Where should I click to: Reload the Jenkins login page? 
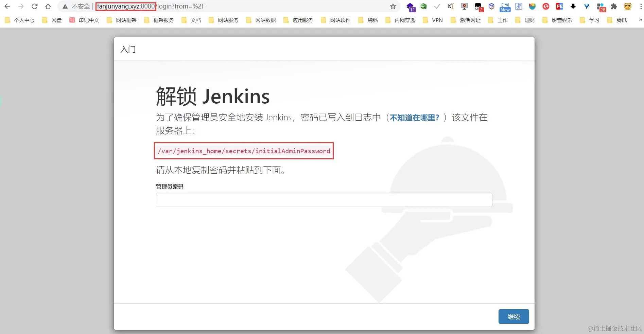coord(34,6)
